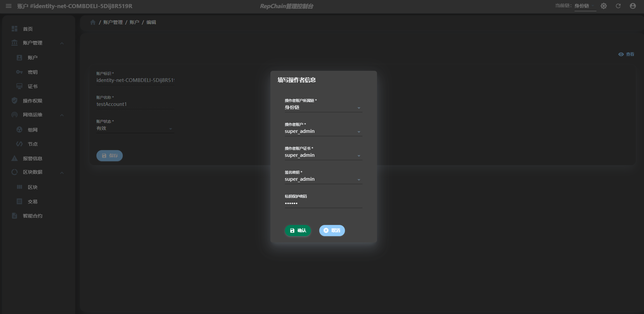The height and width of the screenshot is (314, 644).
Task: Open the 操作者账户所属链 dropdown
Action: 323,108
